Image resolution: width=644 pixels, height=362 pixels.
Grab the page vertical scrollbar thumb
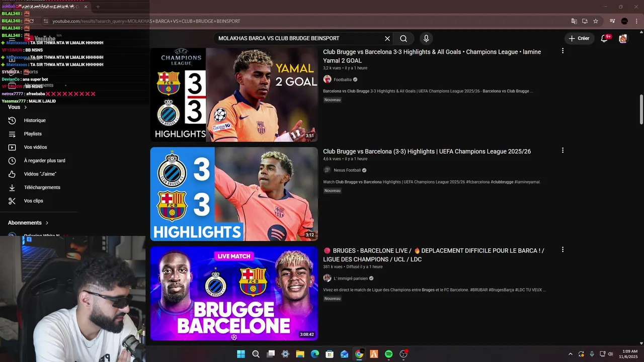641,109
